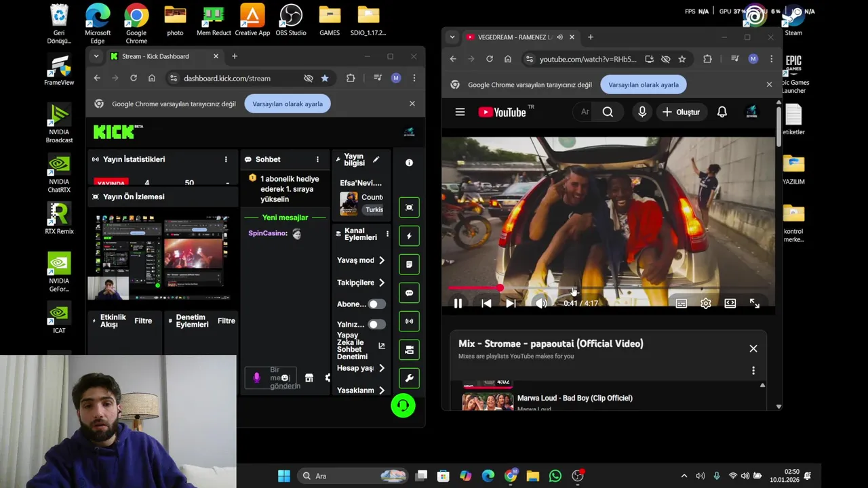This screenshot has width=868, height=488.
Task: Open YouTube player settings gear
Action: [x=705, y=304]
